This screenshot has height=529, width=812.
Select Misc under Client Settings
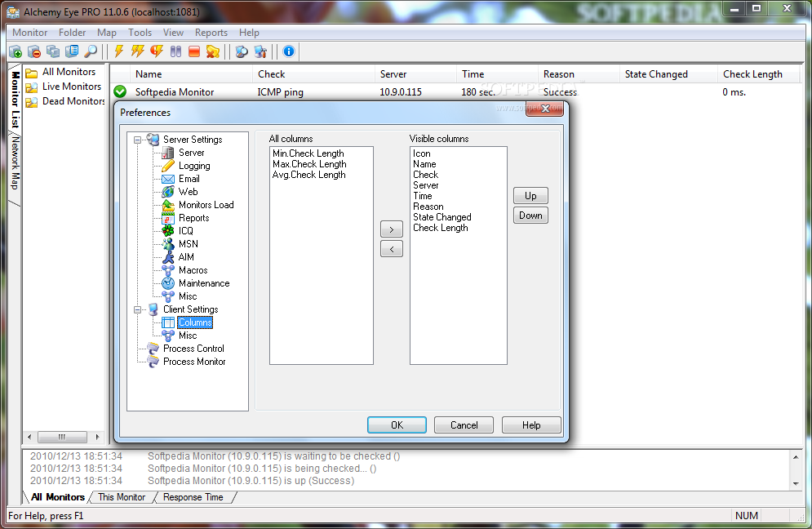[x=188, y=336]
